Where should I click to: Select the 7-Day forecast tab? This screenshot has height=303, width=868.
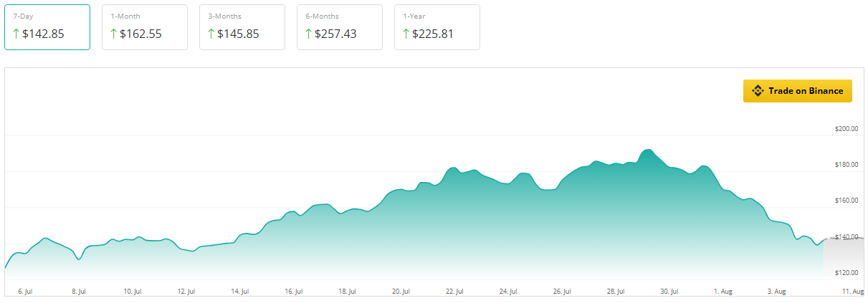(x=47, y=27)
